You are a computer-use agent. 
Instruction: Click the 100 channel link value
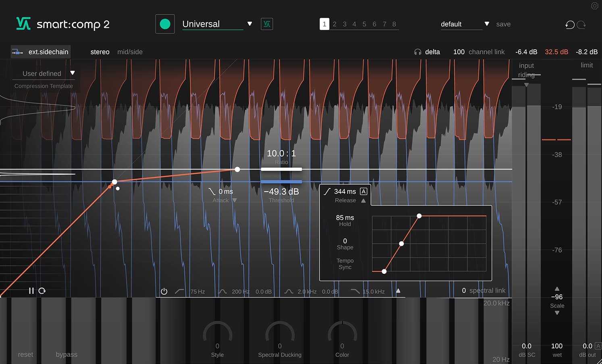[459, 52]
